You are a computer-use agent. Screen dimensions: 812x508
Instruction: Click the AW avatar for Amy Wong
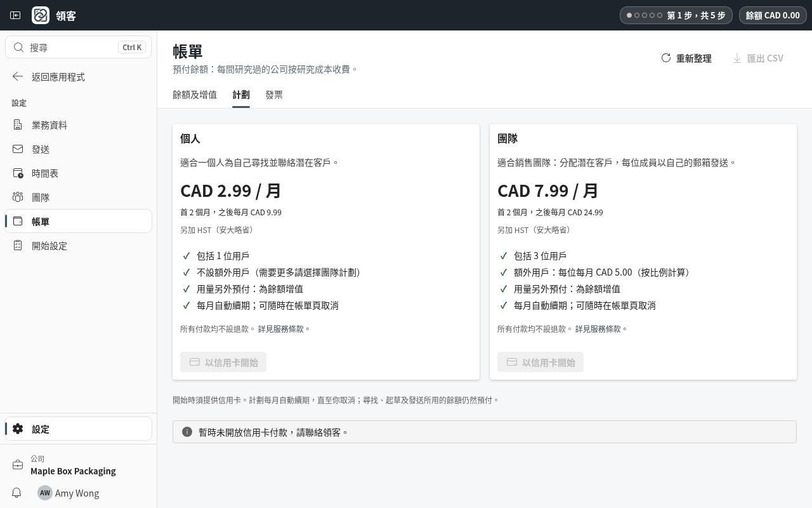click(x=44, y=493)
